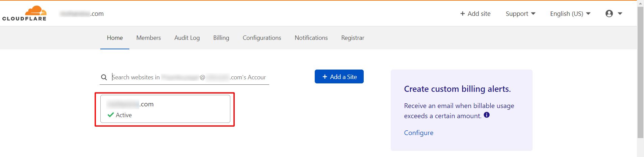The height and width of the screenshot is (157, 644).
Task: Switch to the Registrar tab
Action: (x=353, y=38)
